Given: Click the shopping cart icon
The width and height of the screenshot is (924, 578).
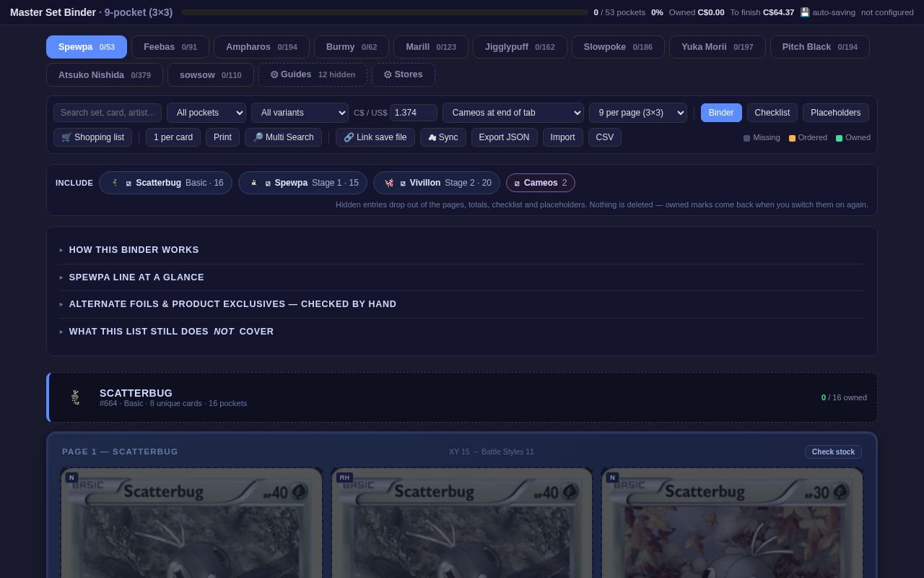Looking at the screenshot, I should click(x=66, y=137).
